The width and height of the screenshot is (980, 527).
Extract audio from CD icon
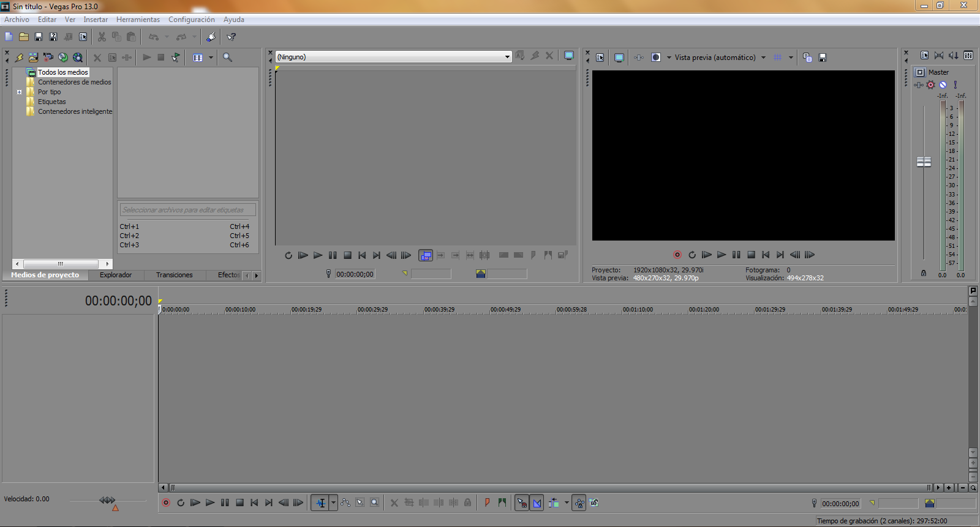(x=63, y=58)
